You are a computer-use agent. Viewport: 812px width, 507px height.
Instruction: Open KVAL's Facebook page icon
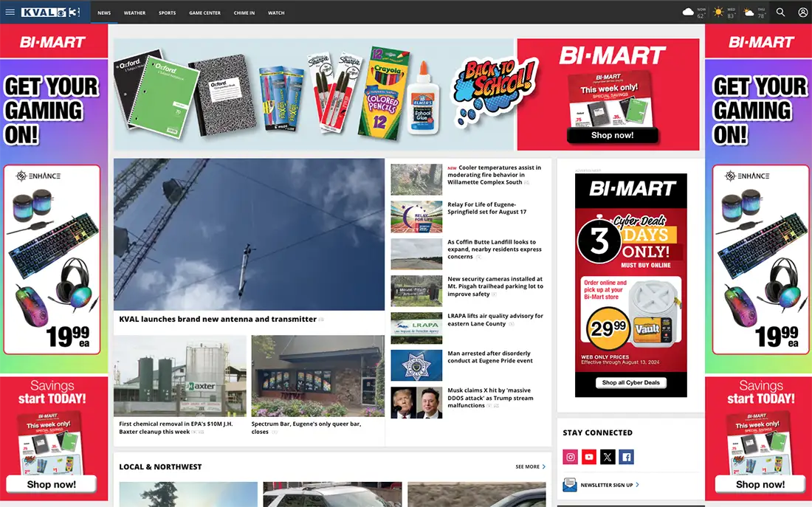pyautogui.click(x=626, y=457)
